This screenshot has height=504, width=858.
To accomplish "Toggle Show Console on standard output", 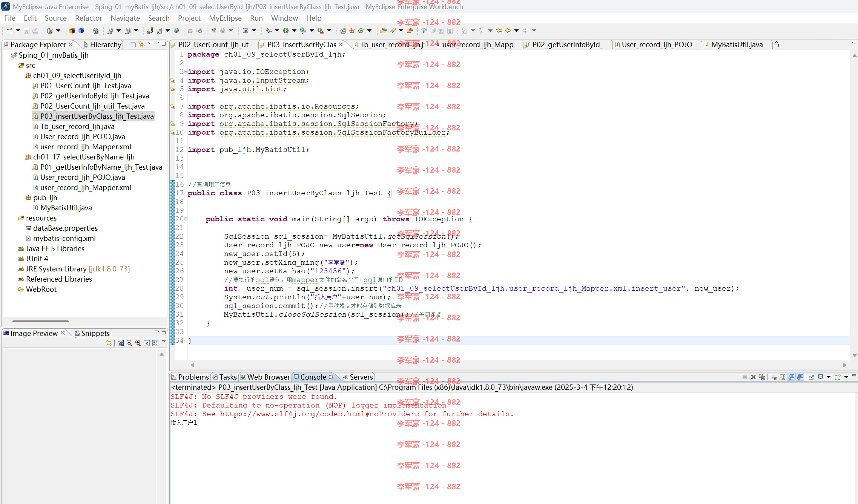I will pos(791,377).
